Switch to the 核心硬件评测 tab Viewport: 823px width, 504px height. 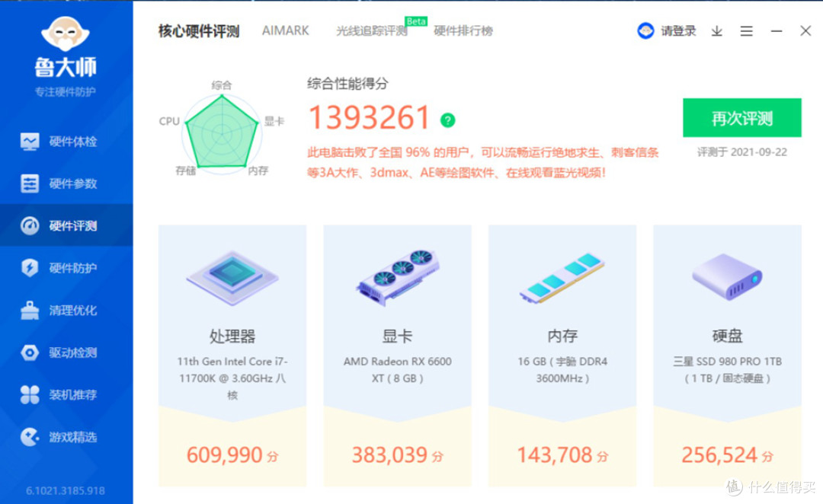pos(199,31)
